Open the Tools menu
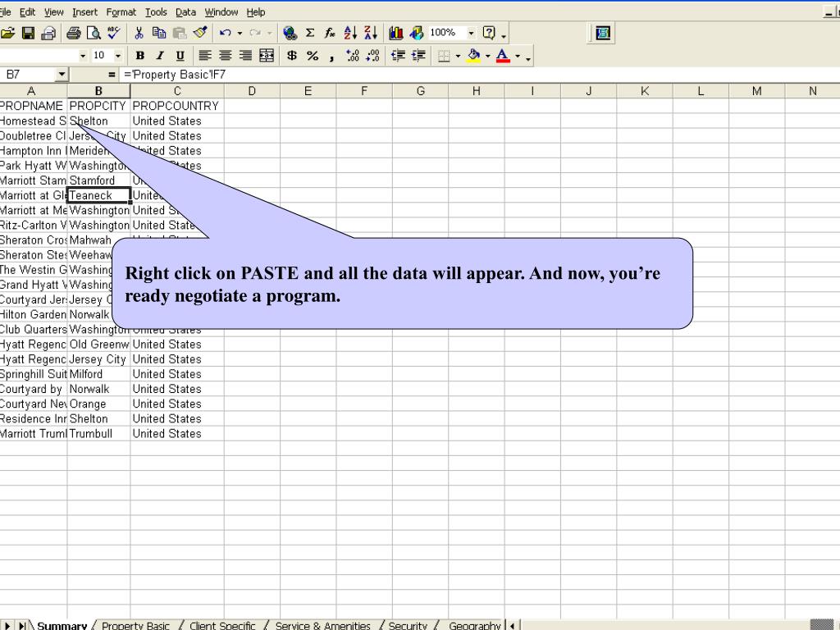Screen dimensions: 840x630 click(156, 11)
